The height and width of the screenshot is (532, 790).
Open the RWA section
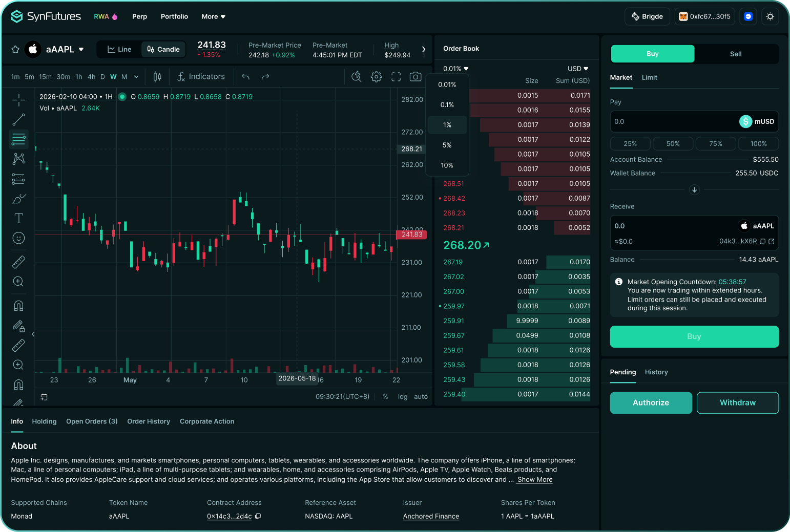[106, 16]
